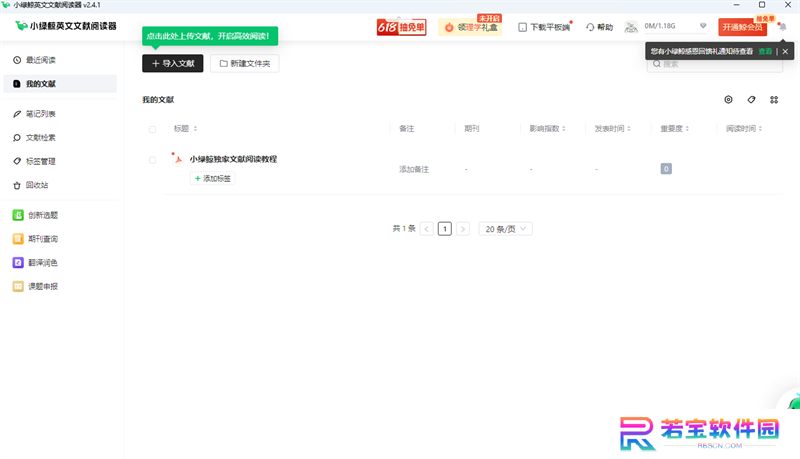The image size is (800, 459).
Task: Select 我的文献 in the sidebar
Action: (x=60, y=84)
